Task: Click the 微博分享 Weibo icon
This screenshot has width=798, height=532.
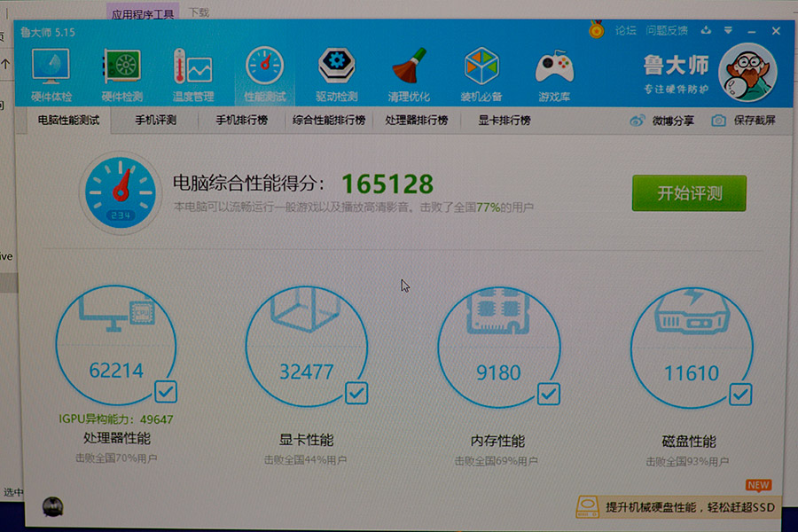Action: point(638,121)
